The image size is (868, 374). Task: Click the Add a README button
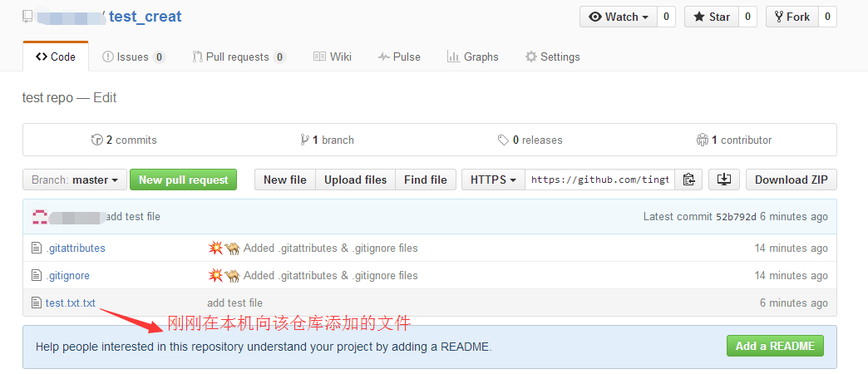pyautogui.click(x=775, y=347)
